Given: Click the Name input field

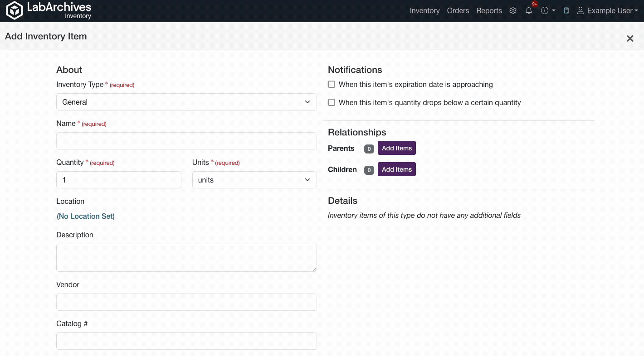Looking at the screenshot, I should coord(186,141).
